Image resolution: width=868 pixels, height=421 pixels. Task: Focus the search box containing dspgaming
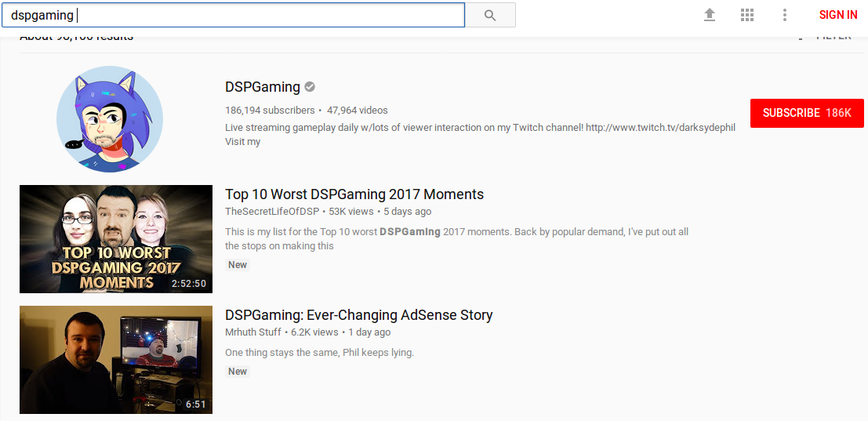[x=233, y=15]
